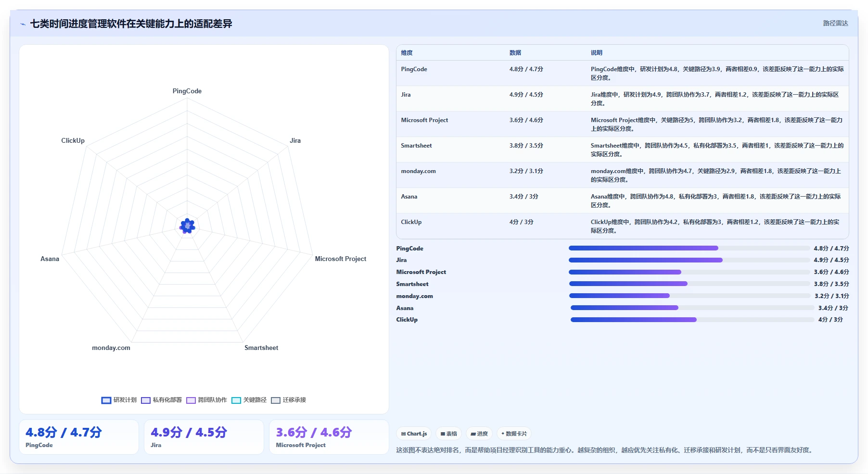Toggle the 关键路径 legend series
Viewport: 868px width, 474px height.
pos(249,400)
